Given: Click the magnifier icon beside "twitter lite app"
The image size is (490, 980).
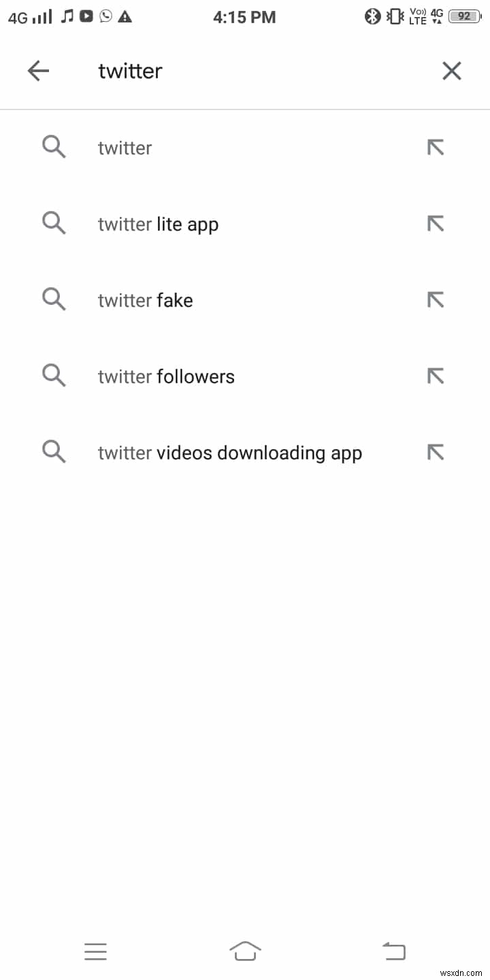Looking at the screenshot, I should click(54, 223).
